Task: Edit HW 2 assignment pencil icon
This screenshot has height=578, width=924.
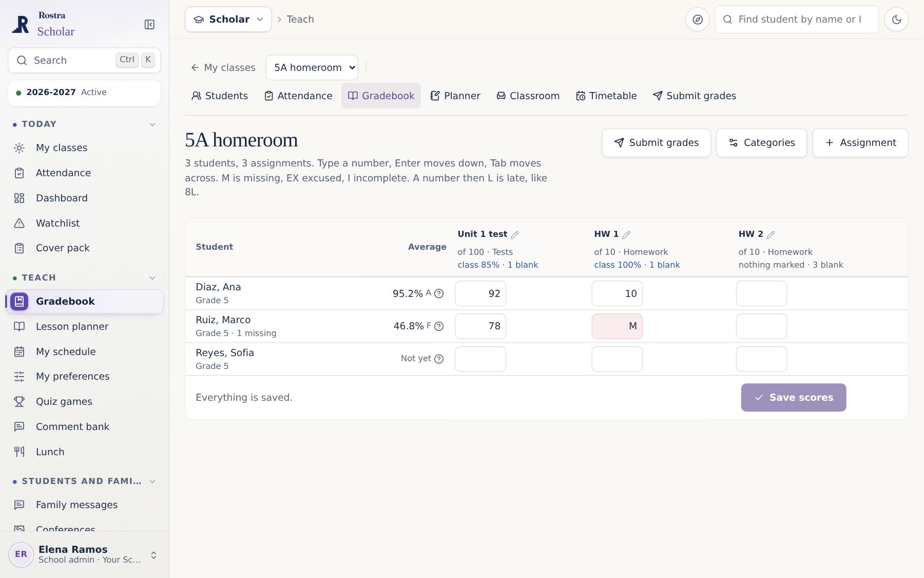Action: point(771,235)
